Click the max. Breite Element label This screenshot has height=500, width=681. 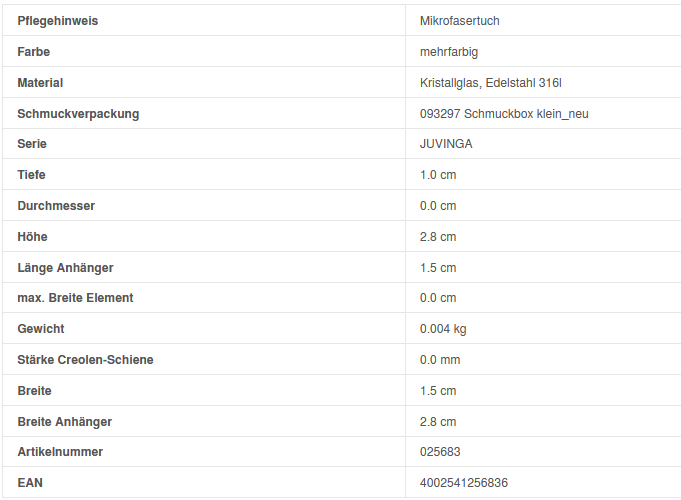click(75, 298)
